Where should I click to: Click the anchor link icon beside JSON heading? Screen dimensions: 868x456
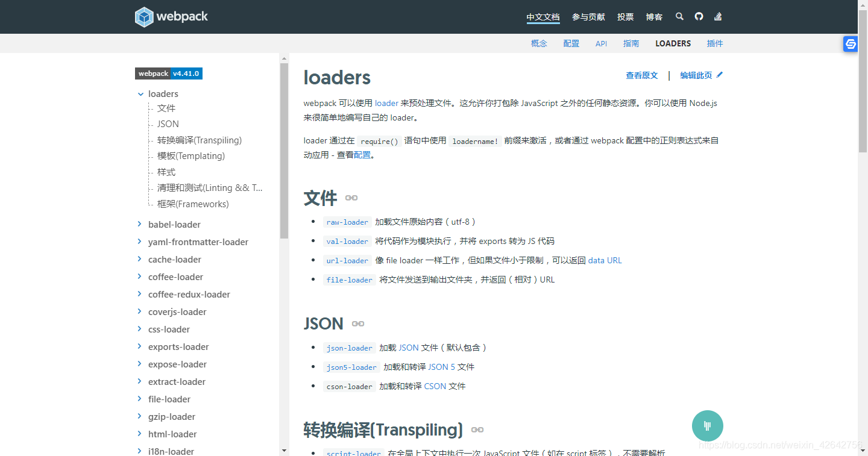click(358, 323)
